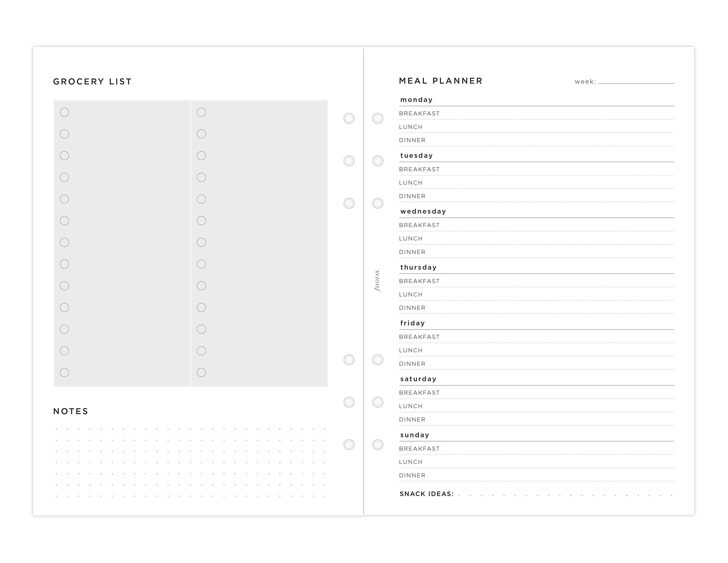Click the "thursday" day heading
The image size is (728, 563).
pyautogui.click(x=418, y=267)
